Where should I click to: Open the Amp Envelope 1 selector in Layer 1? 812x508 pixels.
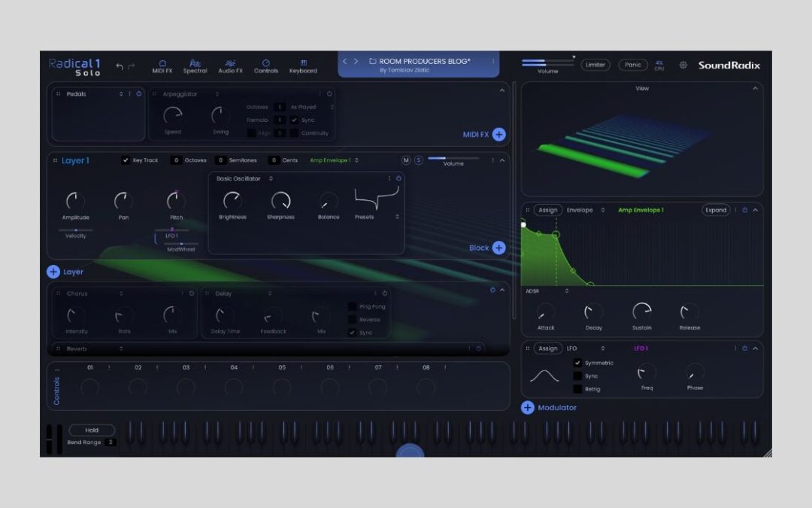tap(334, 160)
